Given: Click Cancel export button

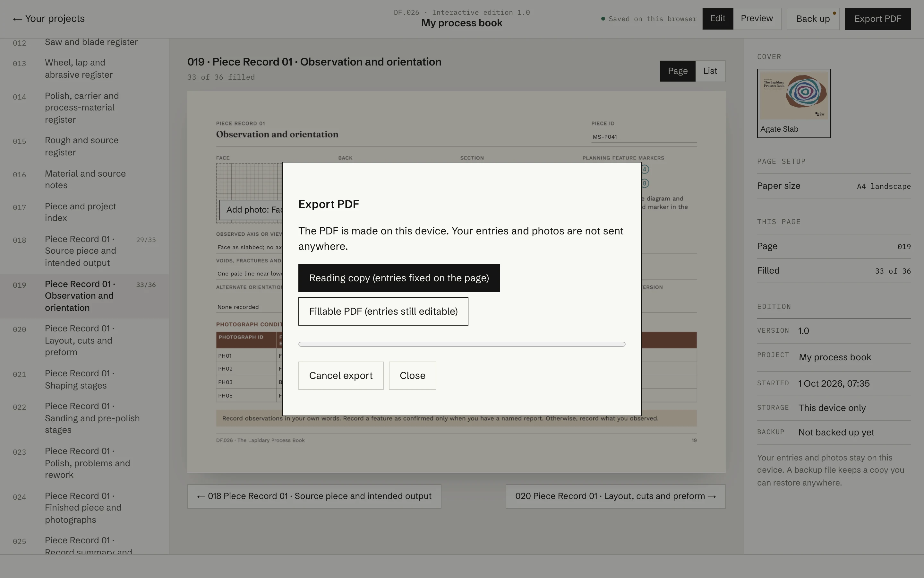Looking at the screenshot, I should 341,375.
